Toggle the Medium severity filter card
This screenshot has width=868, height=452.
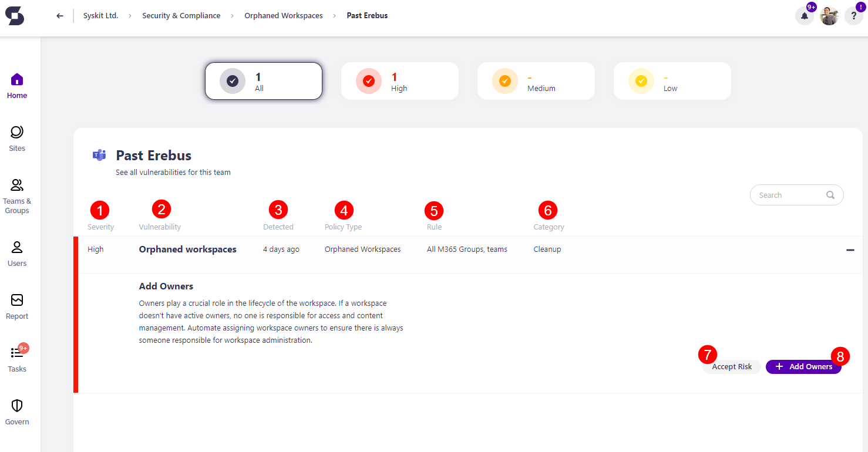tap(536, 80)
